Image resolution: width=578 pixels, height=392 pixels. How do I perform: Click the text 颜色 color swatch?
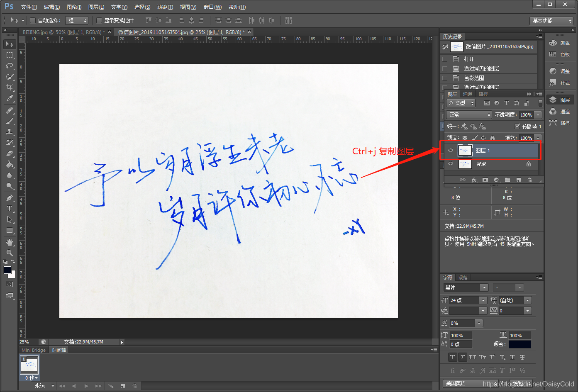520,344
